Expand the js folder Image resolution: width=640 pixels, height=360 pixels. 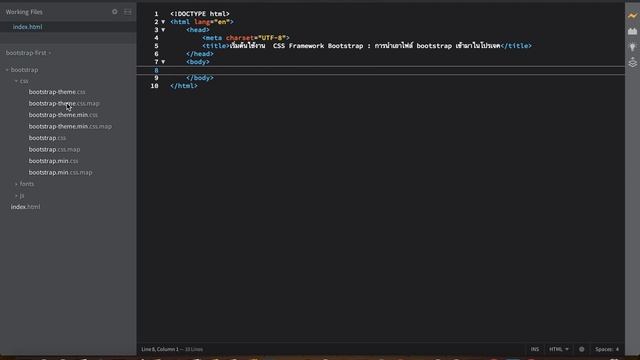click(x=16, y=196)
